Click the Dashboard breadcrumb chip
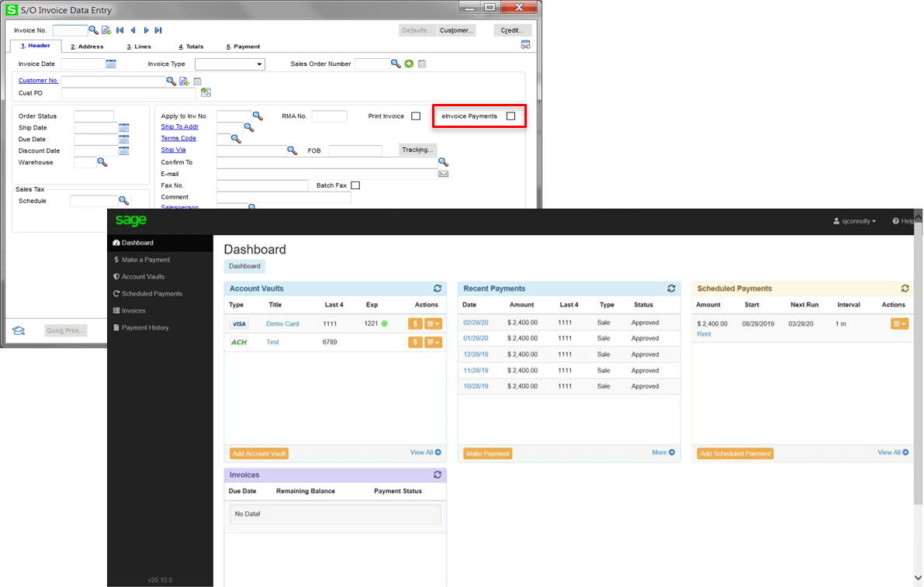The width and height of the screenshot is (924, 587). 244,266
